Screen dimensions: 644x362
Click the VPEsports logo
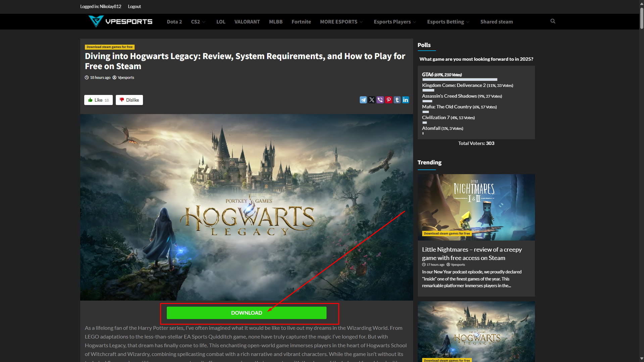(x=120, y=21)
